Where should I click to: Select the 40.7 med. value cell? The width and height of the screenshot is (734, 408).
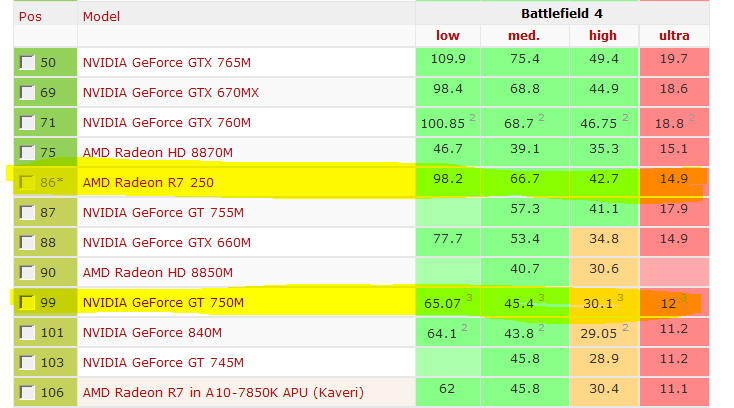point(525,272)
